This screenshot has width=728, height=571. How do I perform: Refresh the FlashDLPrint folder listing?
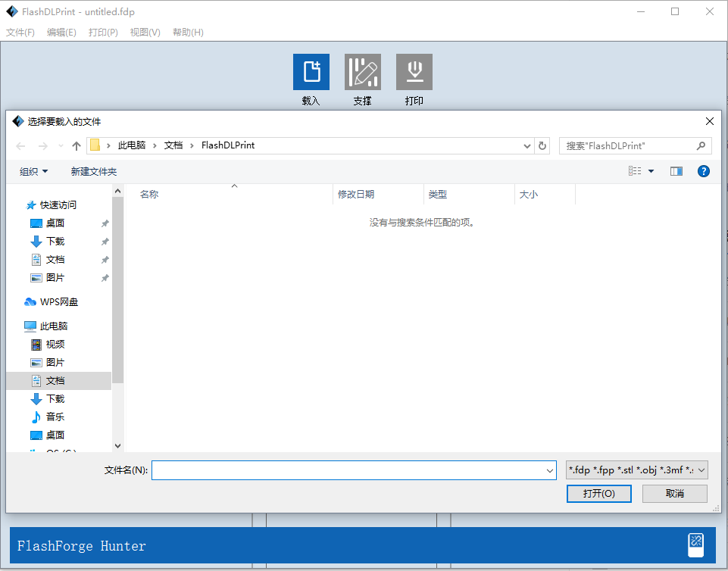pyautogui.click(x=542, y=145)
